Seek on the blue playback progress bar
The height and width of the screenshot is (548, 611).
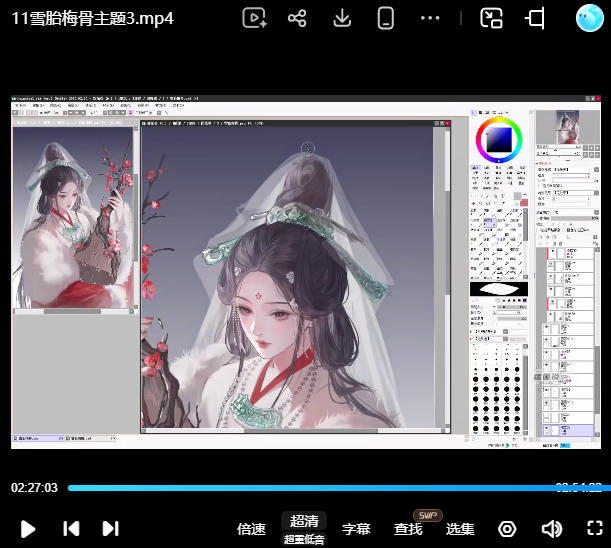pyautogui.click(x=339, y=488)
